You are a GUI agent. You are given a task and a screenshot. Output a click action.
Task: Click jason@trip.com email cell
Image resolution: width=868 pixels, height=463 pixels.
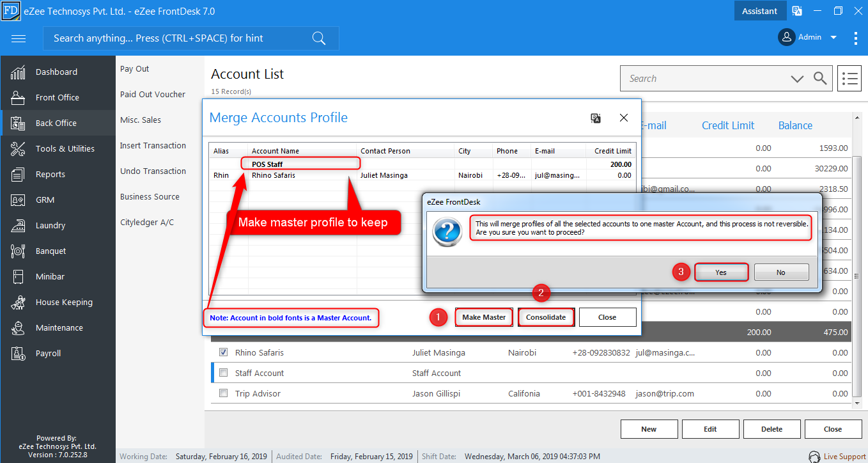coord(664,393)
